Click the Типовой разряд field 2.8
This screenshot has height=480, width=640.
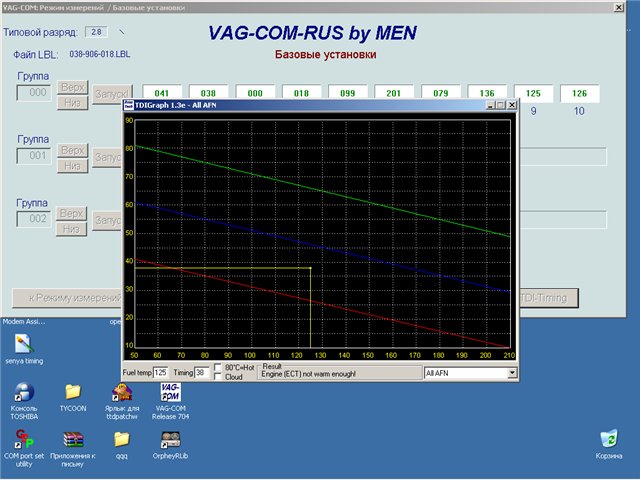click(x=96, y=32)
